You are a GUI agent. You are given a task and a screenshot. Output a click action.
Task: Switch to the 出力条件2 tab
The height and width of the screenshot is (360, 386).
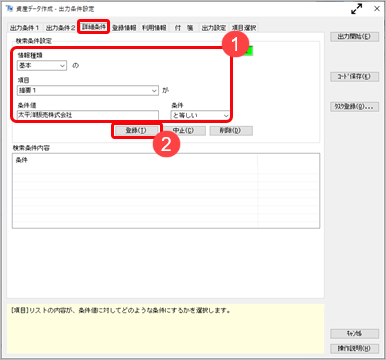[60, 28]
